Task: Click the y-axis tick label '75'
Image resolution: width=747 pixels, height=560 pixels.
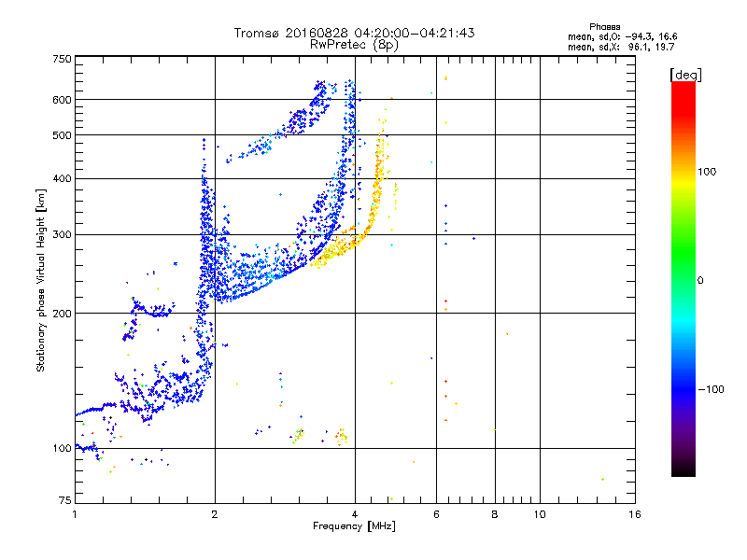Action: [65, 500]
